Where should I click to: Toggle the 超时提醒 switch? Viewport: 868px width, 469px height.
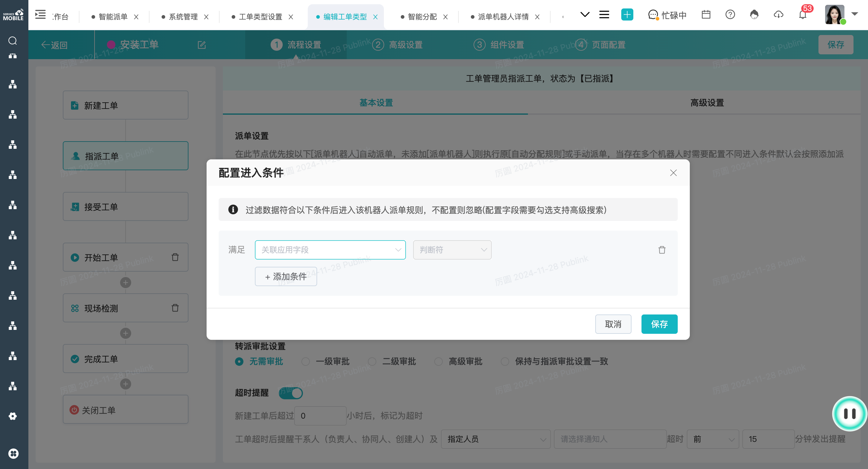click(291, 393)
